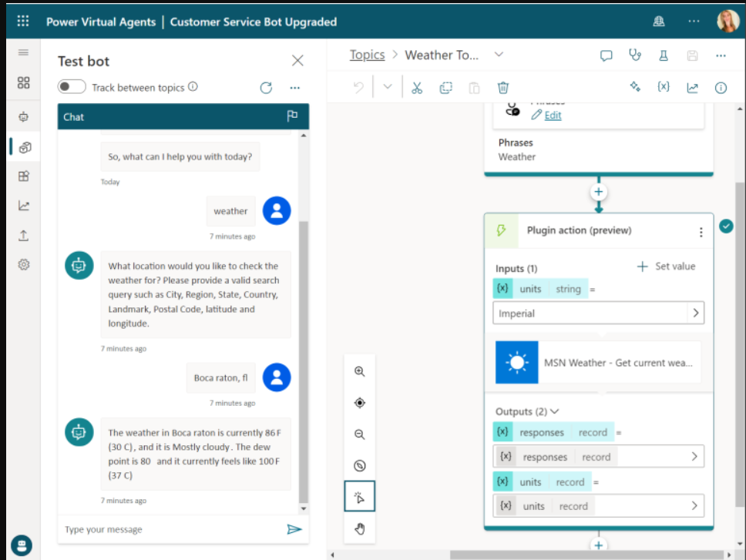Zoom out on the authoring canvas
The width and height of the screenshot is (746, 560).
(x=360, y=434)
